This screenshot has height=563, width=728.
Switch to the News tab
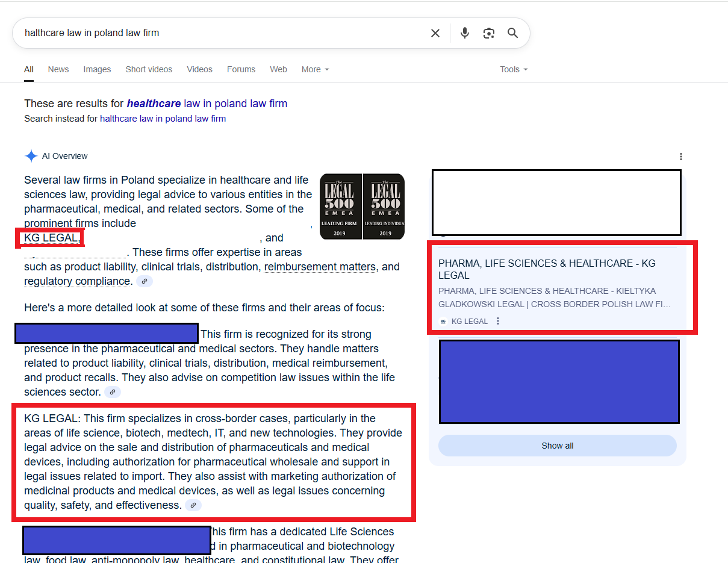click(58, 69)
